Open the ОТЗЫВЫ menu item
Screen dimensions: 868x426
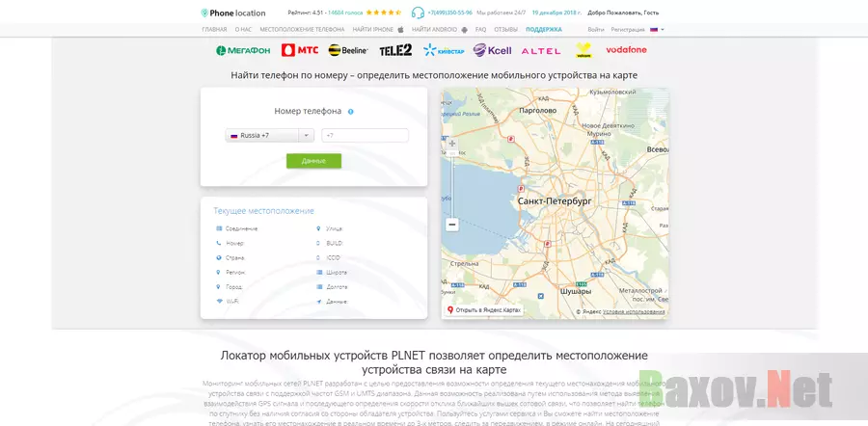tap(506, 29)
